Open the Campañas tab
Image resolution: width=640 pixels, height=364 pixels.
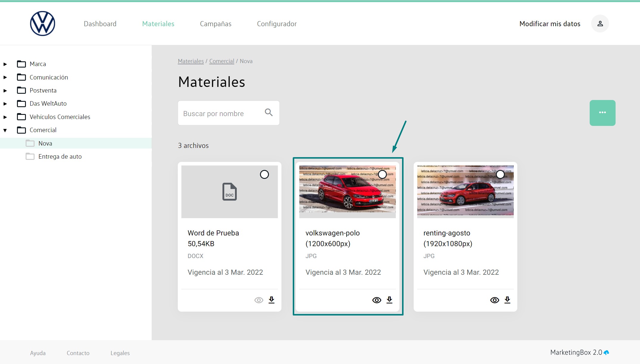215,24
